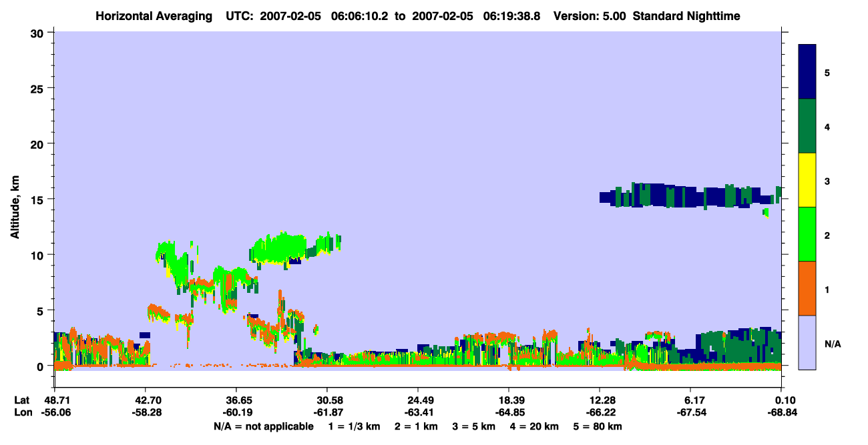Click the colorbar label 2
Viewport: 868px width, 445px height.
click(x=827, y=234)
